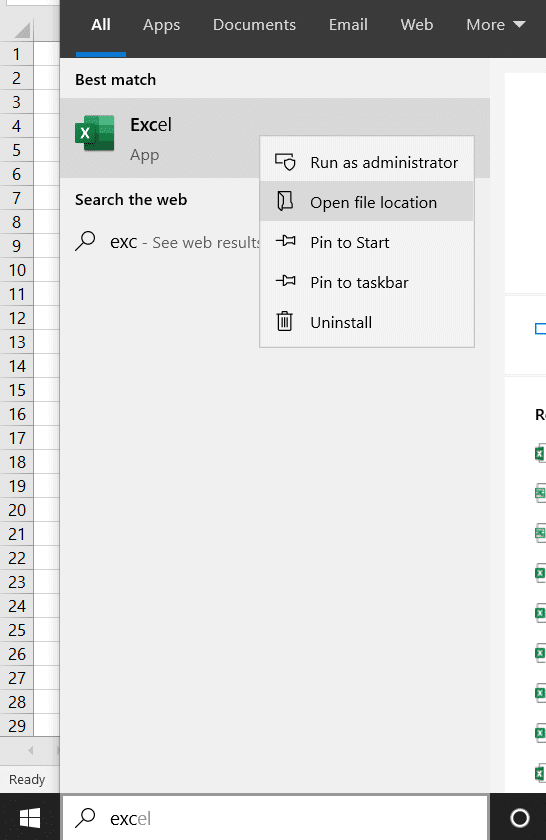Switch to the Apps search tab
This screenshot has width=546, height=840.
(x=161, y=25)
